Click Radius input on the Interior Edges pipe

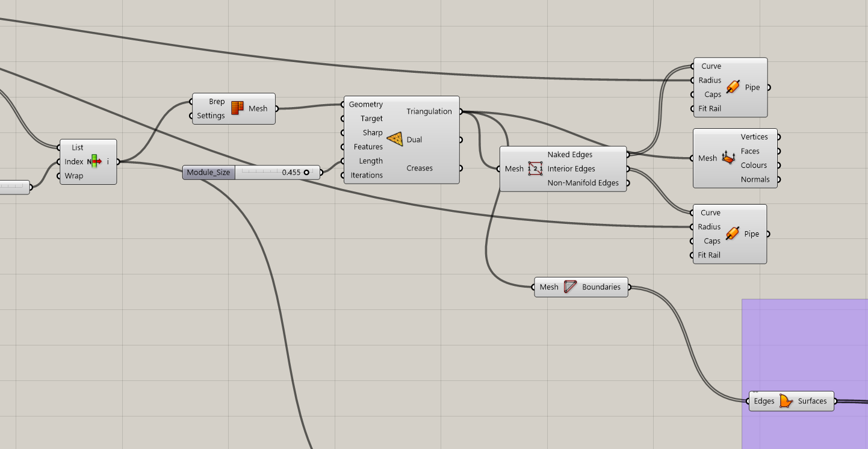coord(709,227)
